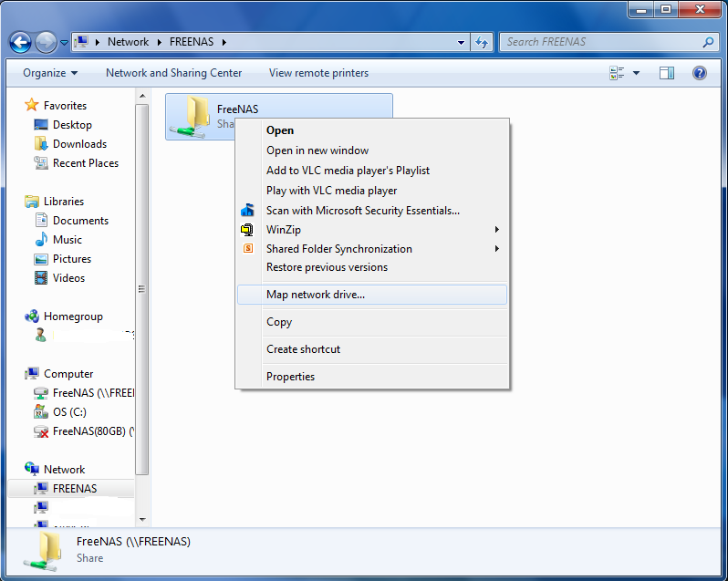
Task: Open OS (C:) drive
Action: click(69, 412)
